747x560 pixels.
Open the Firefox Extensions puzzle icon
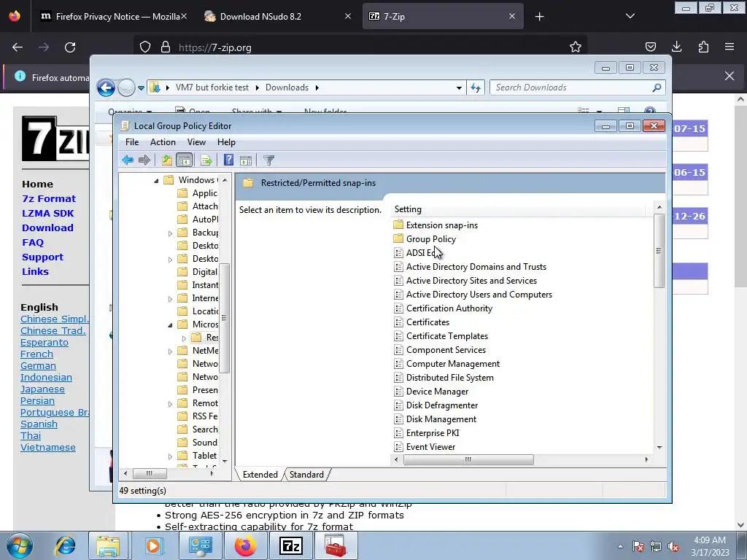click(x=703, y=47)
